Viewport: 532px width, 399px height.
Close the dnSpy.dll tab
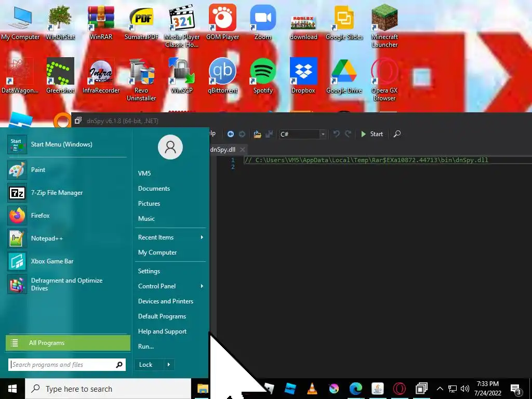(242, 149)
